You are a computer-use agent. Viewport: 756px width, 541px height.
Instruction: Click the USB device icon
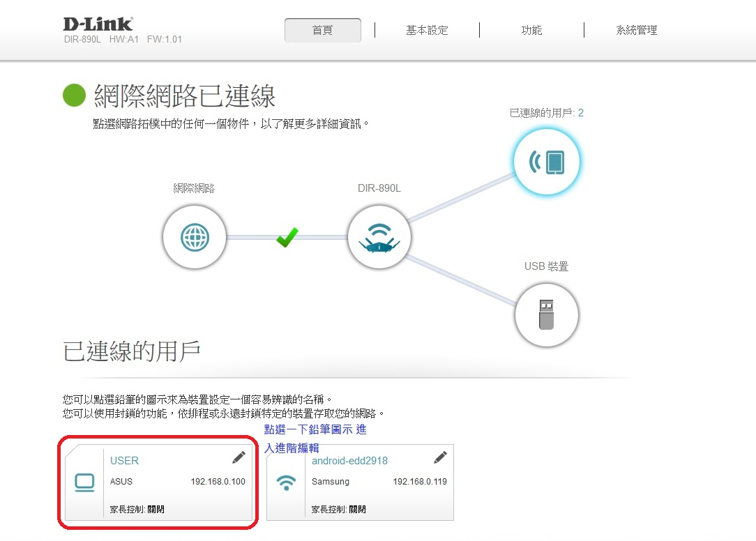pos(547,315)
